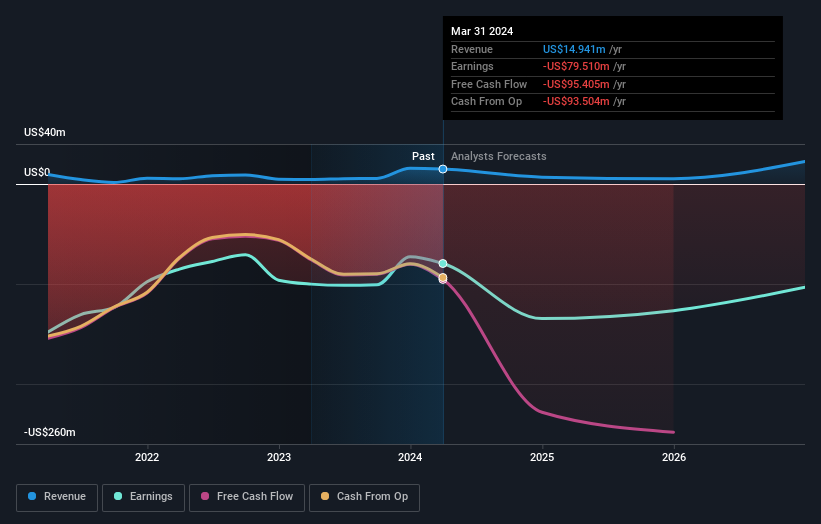Click the 2024 x-axis label

(410, 458)
